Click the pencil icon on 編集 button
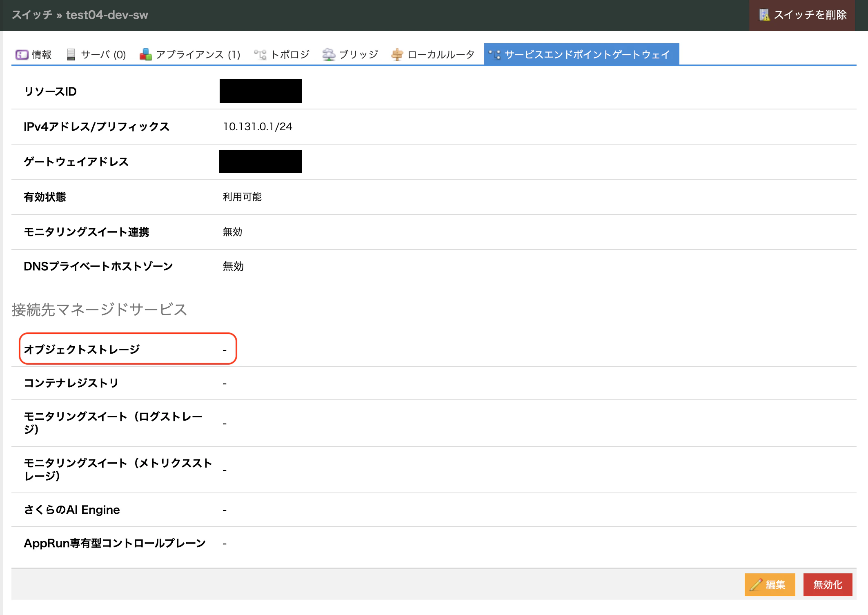 pyautogui.click(x=756, y=585)
